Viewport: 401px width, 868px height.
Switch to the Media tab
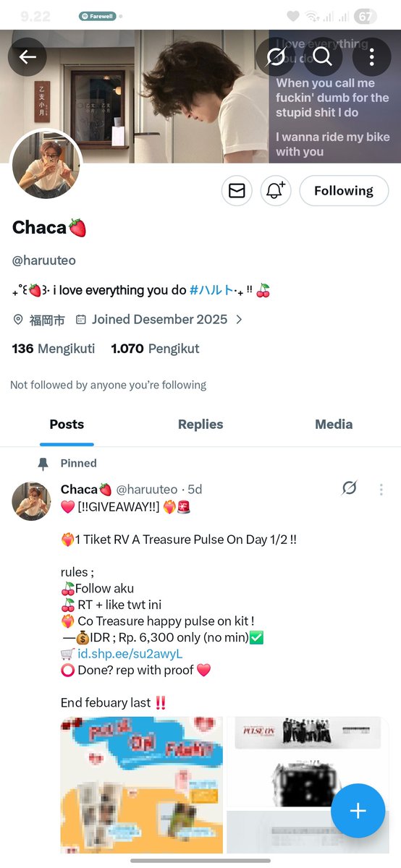click(334, 425)
